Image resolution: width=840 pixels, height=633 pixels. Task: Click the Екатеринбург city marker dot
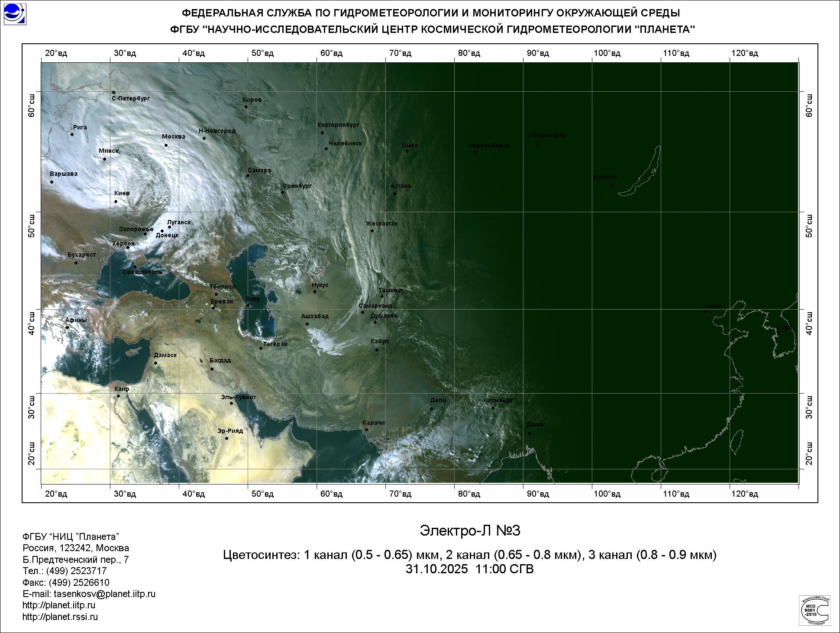[322, 133]
